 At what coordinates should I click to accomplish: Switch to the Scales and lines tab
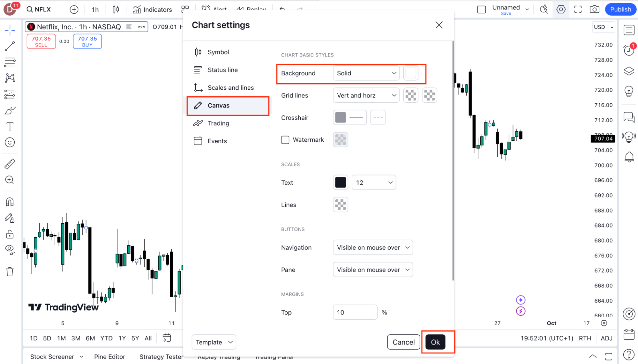pyautogui.click(x=230, y=88)
